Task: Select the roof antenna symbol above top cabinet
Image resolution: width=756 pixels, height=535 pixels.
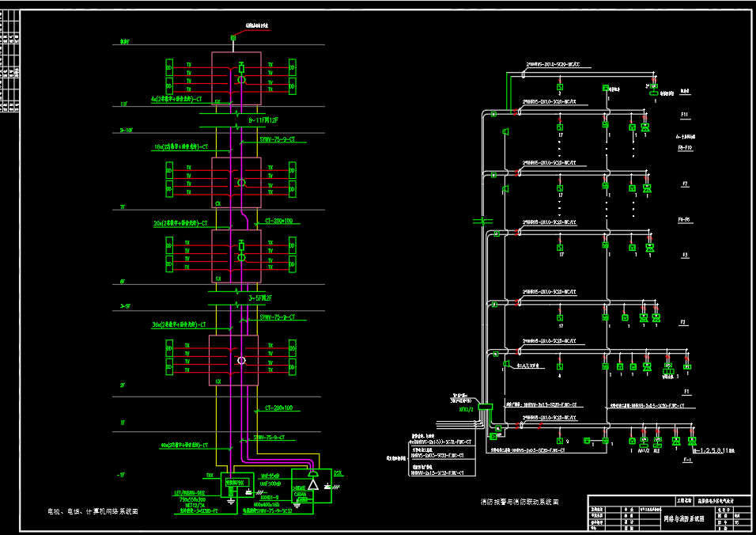Action: 232,38
